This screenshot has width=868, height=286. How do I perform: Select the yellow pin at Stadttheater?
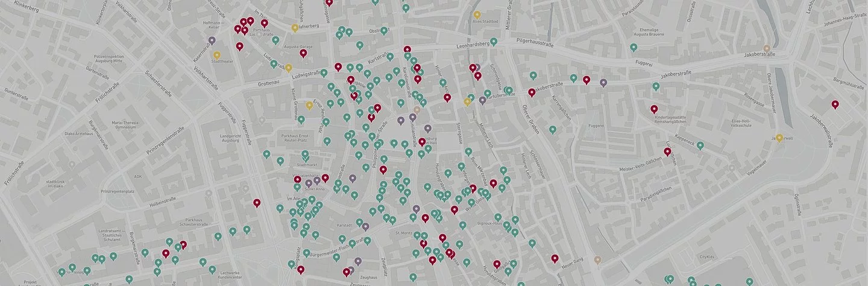[217, 56]
